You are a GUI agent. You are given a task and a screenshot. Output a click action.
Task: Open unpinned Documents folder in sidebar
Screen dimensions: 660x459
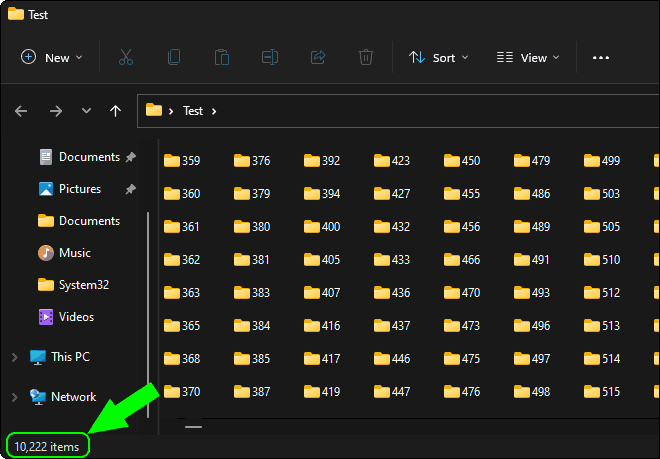click(x=79, y=221)
